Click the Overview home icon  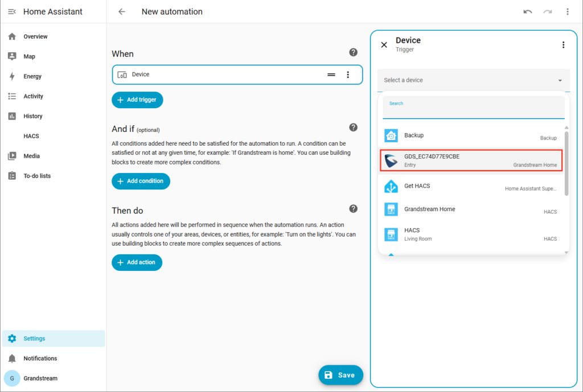[x=12, y=36]
